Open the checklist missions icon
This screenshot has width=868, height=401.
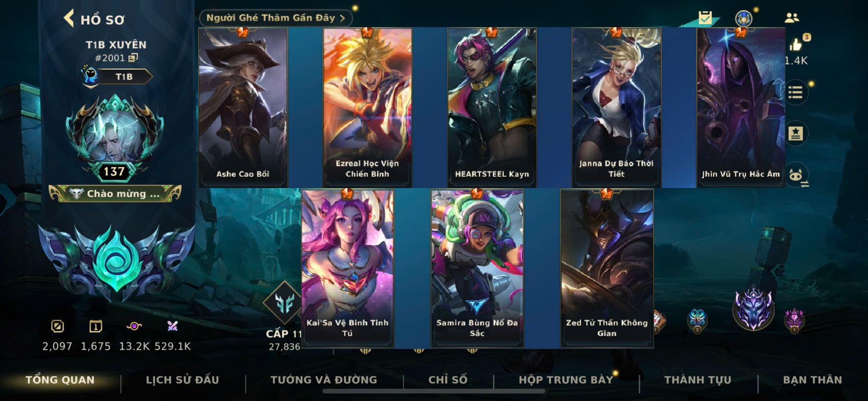[x=705, y=18]
